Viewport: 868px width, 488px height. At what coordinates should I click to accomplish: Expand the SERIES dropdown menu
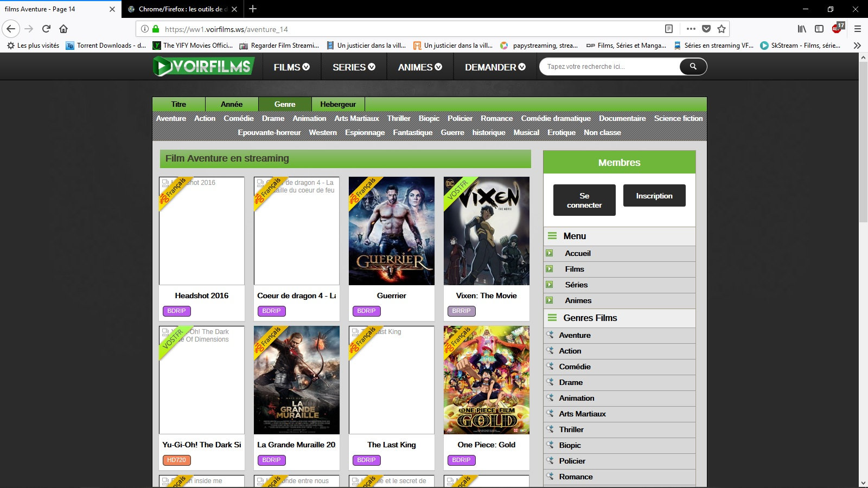coord(354,67)
